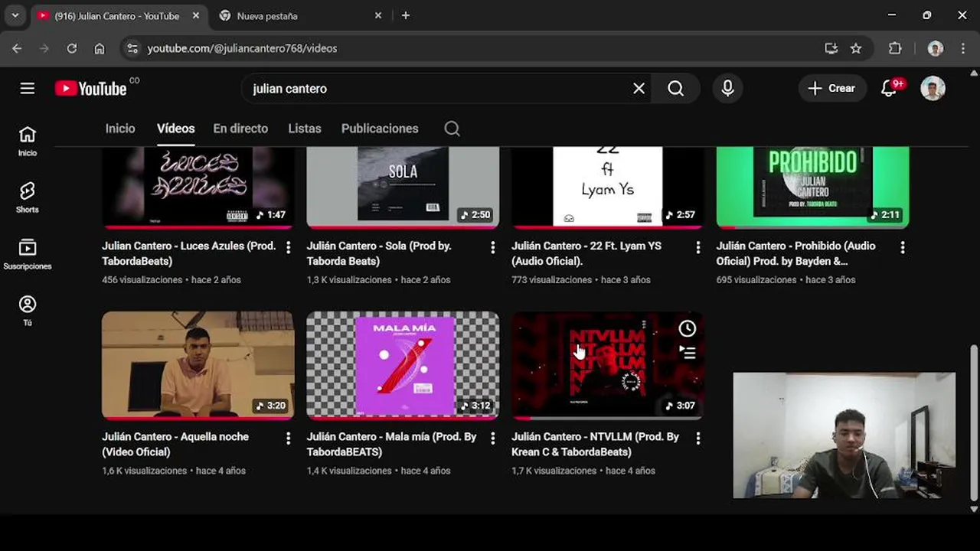Viewport: 980px width, 551px height.
Task: Open Shorts in the sidebar
Action: tap(28, 198)
